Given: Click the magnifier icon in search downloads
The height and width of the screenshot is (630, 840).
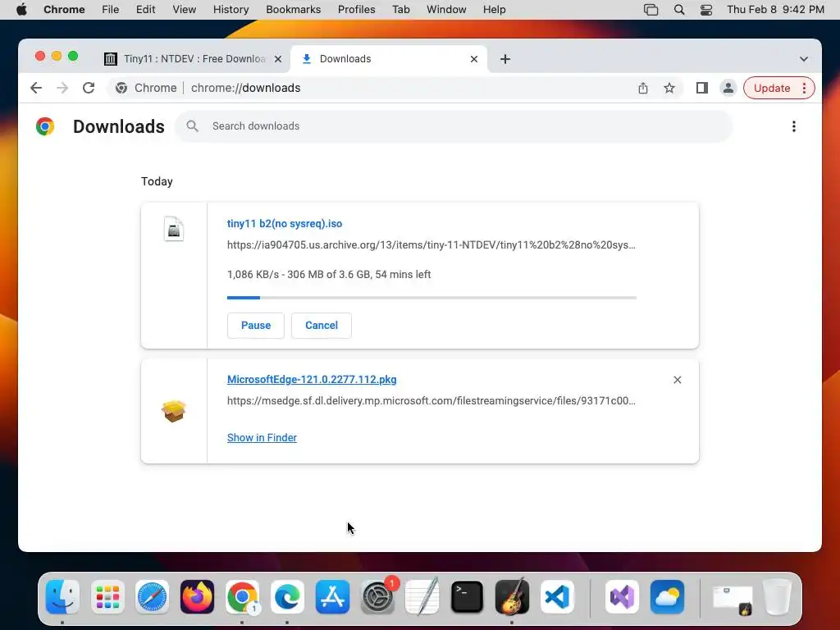Looking at the screenshot, I should pyautogui.click(x=192, y=126).
